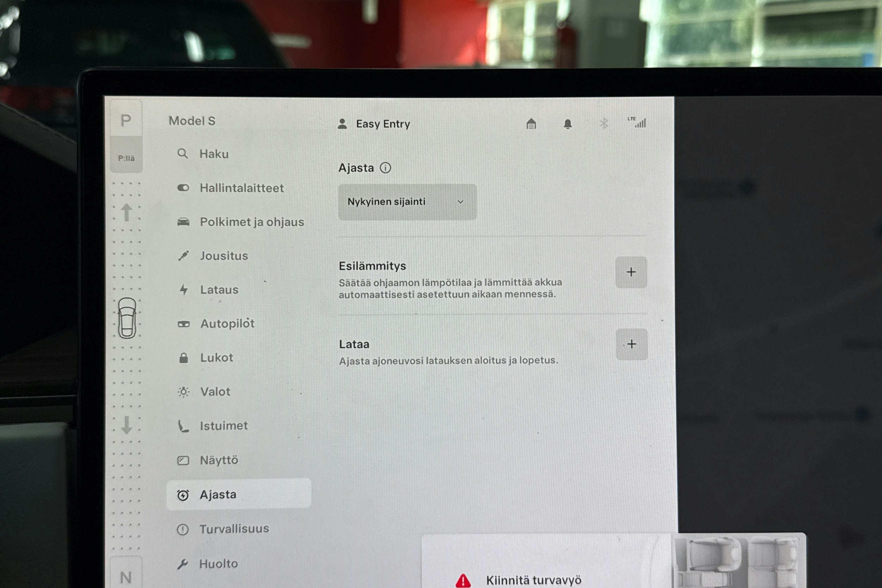882x588 pixels.
Task: Click the lightning bolt icon beside Lataus
Action: pyautogui.click(x=184, y=290)
